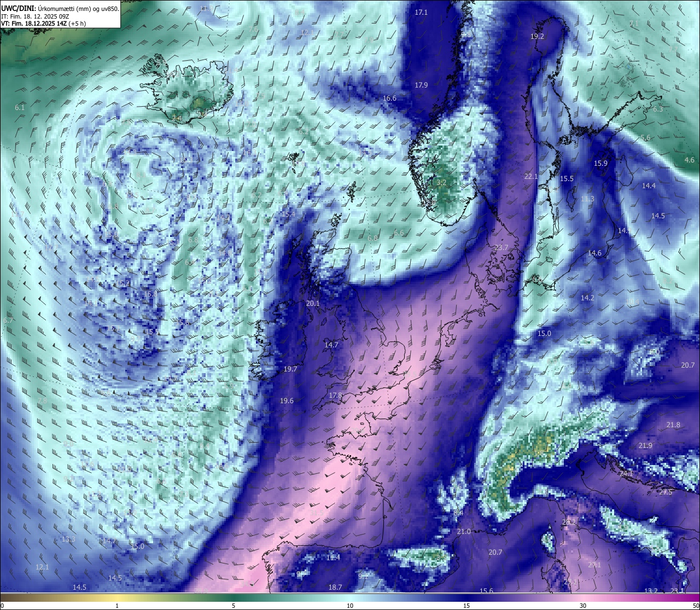Click the 20.1 value label
The width and height of the screenshot is (700, 610).
(x=313, y=303)
